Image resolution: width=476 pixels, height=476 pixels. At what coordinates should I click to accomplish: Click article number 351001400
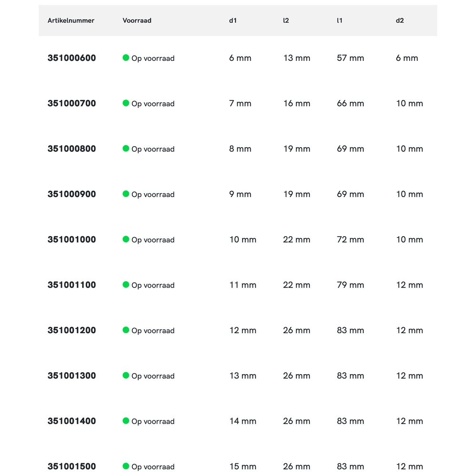tap(71, 421)
